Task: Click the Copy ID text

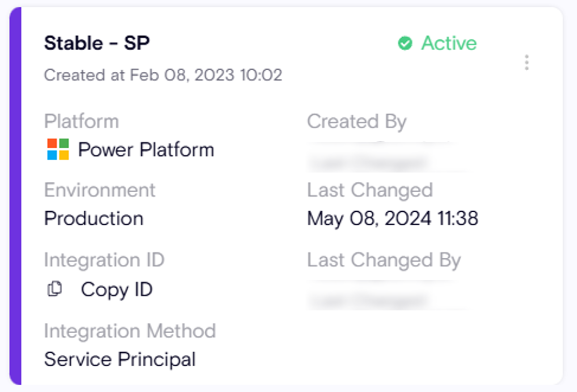Action: (x=116, y=289)
